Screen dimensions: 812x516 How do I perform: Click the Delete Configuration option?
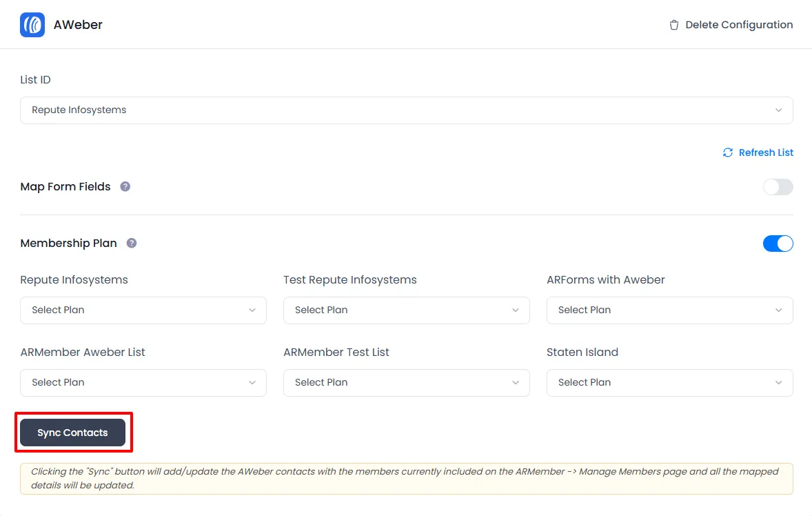coord(738,24)
